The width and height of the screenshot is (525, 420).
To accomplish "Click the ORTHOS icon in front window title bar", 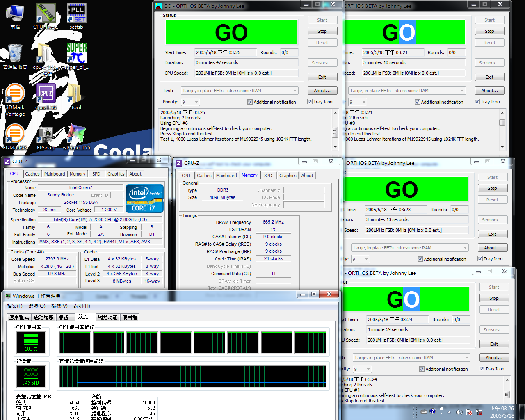I will 158,6.
